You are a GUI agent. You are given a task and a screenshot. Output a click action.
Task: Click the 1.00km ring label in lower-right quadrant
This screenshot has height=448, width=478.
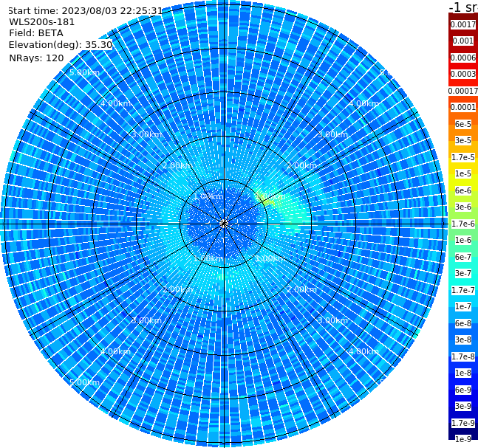pos(270,258)
